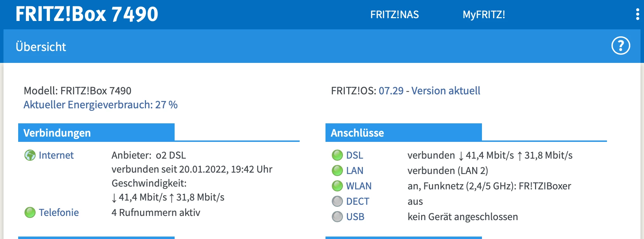Open the MyFRITZ! menu item

[x=484, y=15]
